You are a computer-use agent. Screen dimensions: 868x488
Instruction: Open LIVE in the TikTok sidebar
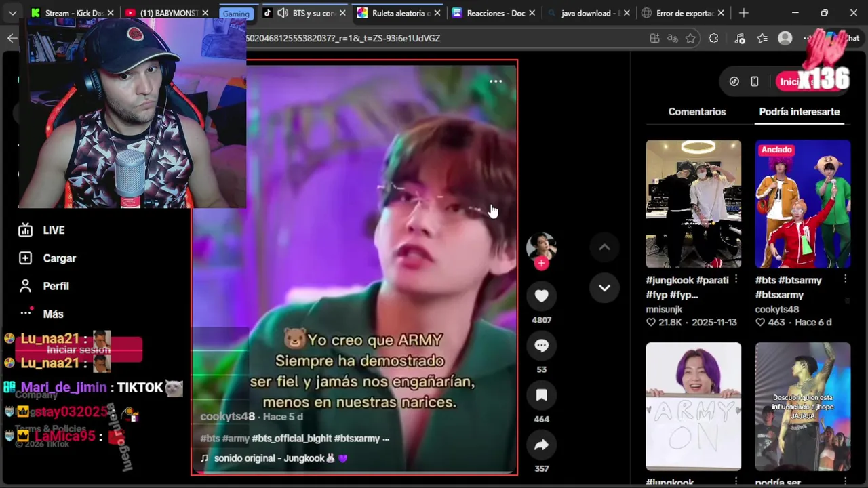pyautogui.click(x=42, y=230)
